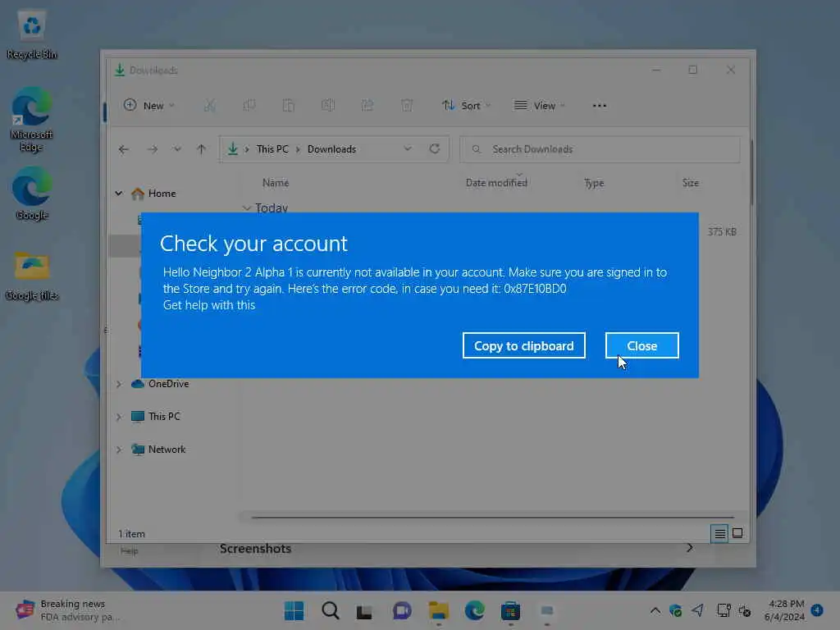Collapse the Today group

pyautogui.click(x=247, y=208)
